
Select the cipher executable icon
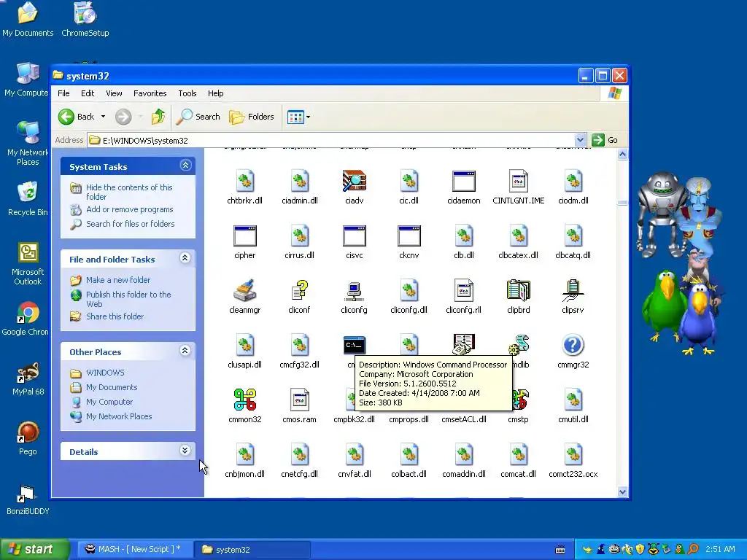[245, 236]
